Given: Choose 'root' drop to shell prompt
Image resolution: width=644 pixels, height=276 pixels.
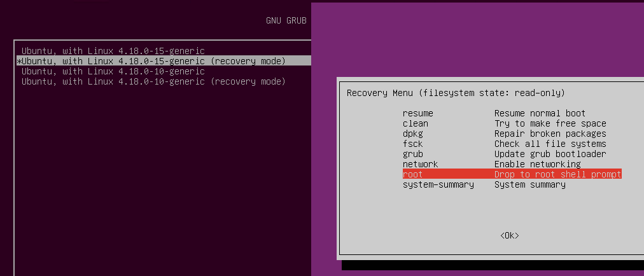Looking at the screenshot, I should click(512, 174).
